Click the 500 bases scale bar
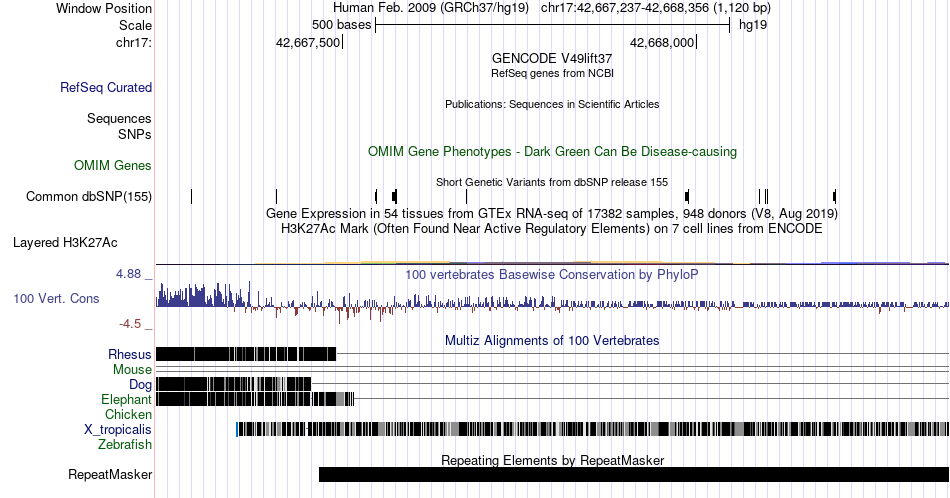 [x=552, y=25]
